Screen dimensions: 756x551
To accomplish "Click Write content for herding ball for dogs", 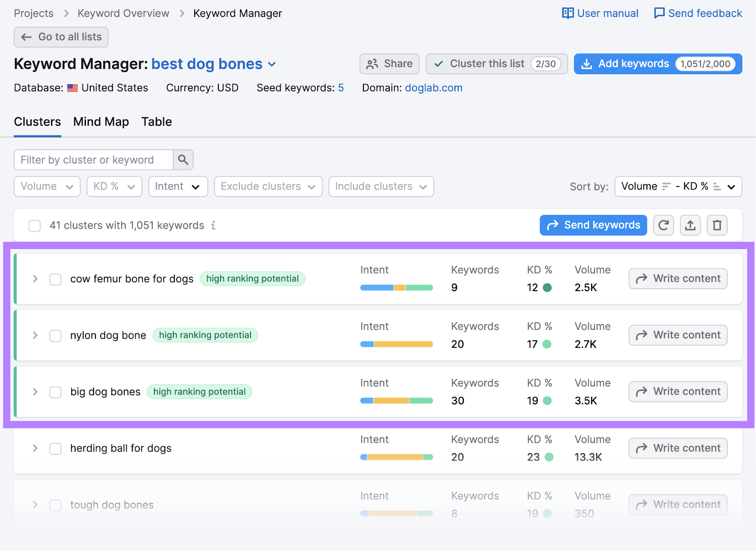I will click(x=678, y=448).
